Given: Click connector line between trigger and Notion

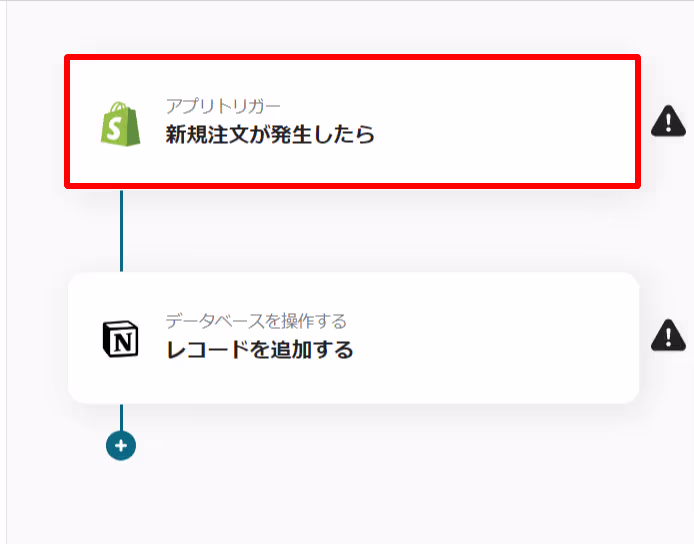Looking at the screenshot, I should click(x=122, y=231).
